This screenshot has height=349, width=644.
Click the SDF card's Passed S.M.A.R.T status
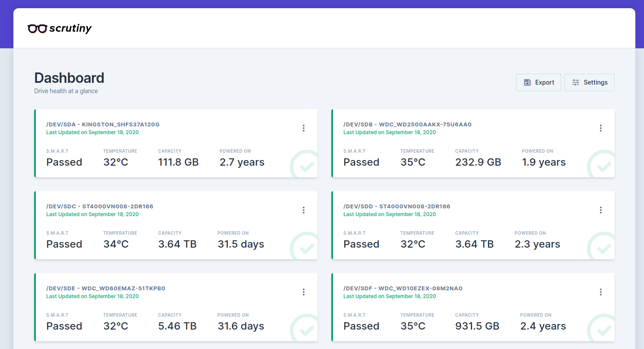[x=362, y=326]
